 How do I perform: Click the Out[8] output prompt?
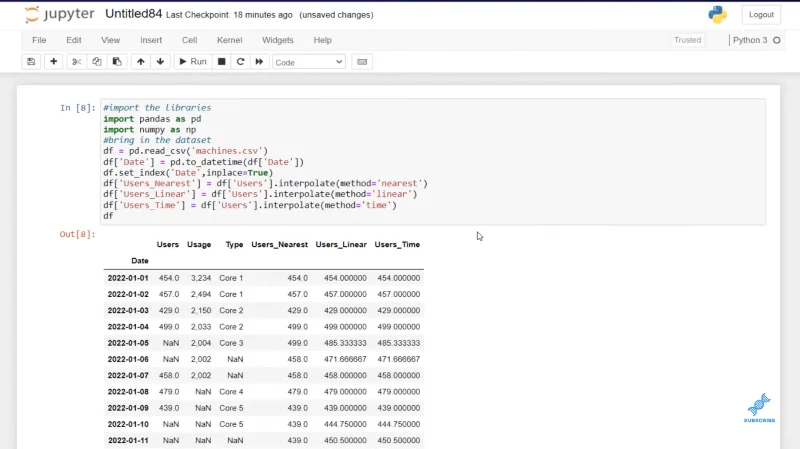click(78, 234)
